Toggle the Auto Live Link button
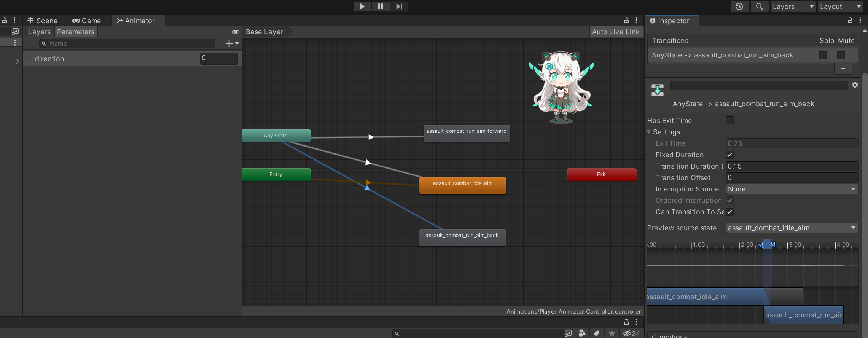868x338 pixels. point(616,32)
